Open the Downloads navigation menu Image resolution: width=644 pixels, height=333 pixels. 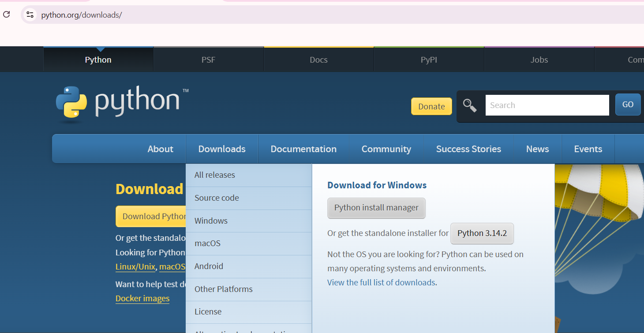[222, 149]
